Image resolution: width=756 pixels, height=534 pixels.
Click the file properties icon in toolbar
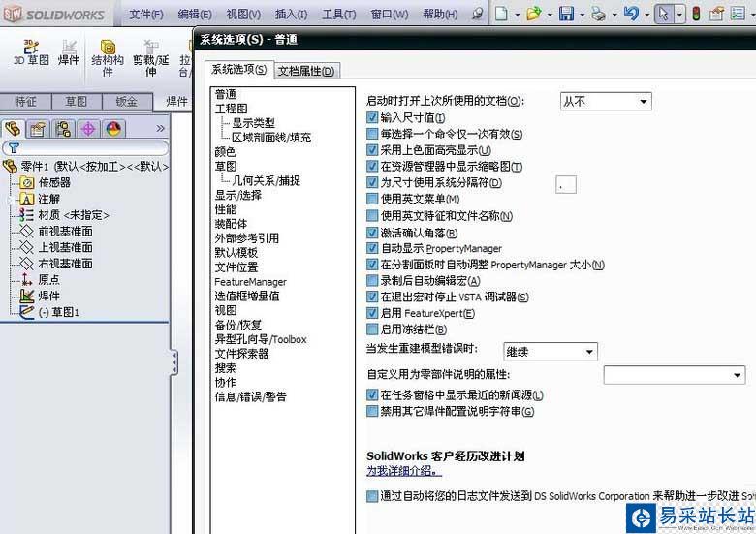[x=716, y=13]
